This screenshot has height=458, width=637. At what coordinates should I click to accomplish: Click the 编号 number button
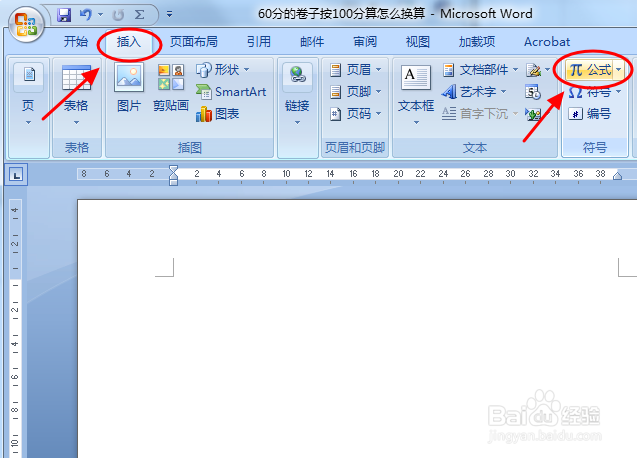(589, 114)
